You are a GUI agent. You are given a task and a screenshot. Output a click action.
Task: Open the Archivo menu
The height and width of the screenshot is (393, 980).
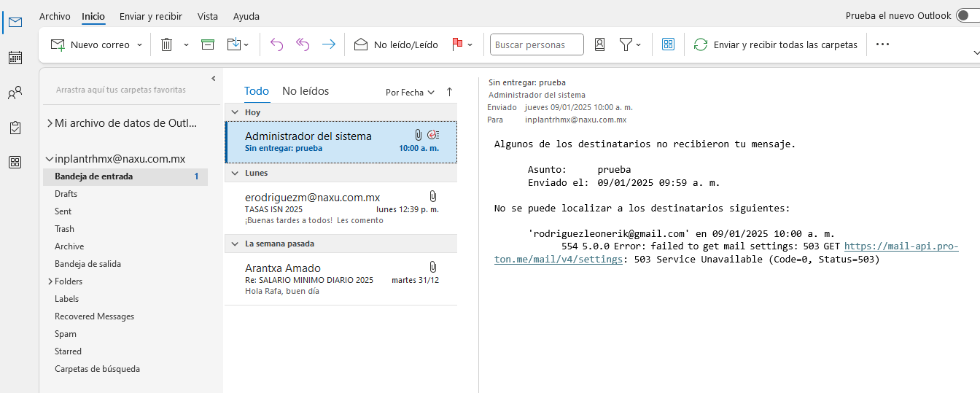tap(55, 16)
